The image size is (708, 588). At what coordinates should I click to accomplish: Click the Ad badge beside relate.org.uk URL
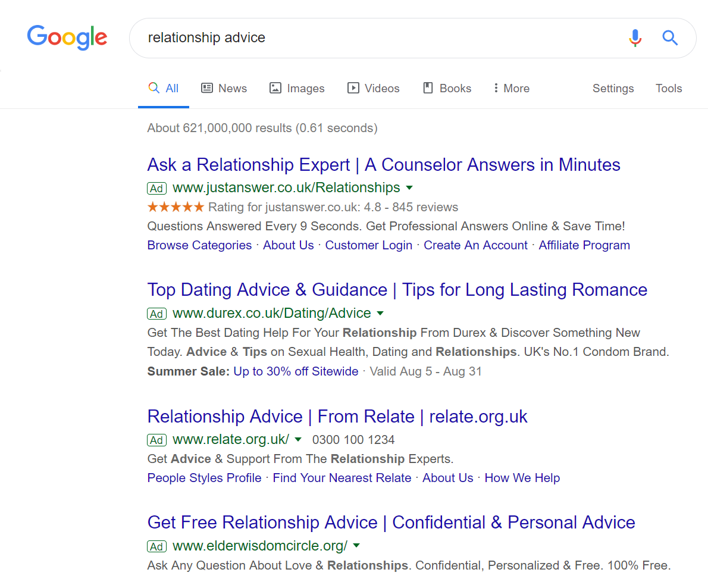coord(156,440)
